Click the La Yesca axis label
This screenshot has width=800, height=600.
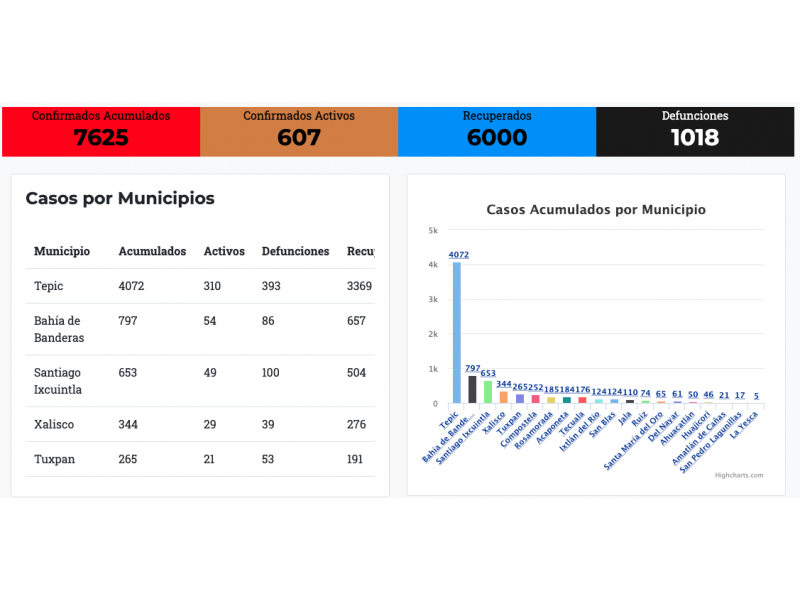pyautogui.click(x=744, y=424)
